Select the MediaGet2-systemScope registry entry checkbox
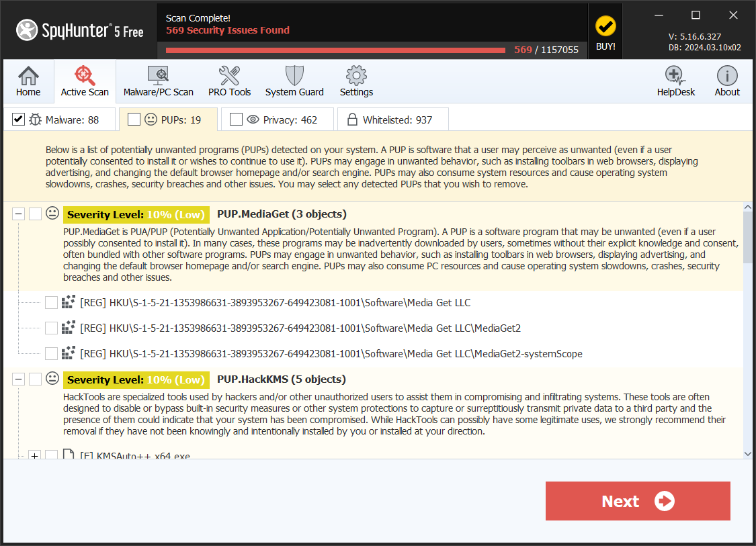Image resolution: width=756 pixels, height=546 pixels. (52, 353)
